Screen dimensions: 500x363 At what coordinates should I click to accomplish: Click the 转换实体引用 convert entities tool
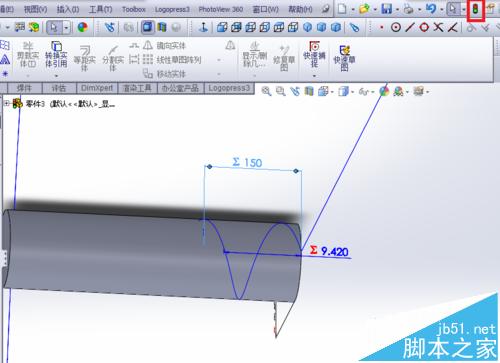[56, 55]
